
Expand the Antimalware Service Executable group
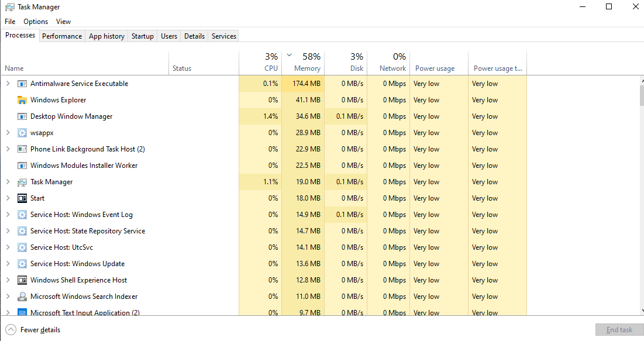click(8, 84)
